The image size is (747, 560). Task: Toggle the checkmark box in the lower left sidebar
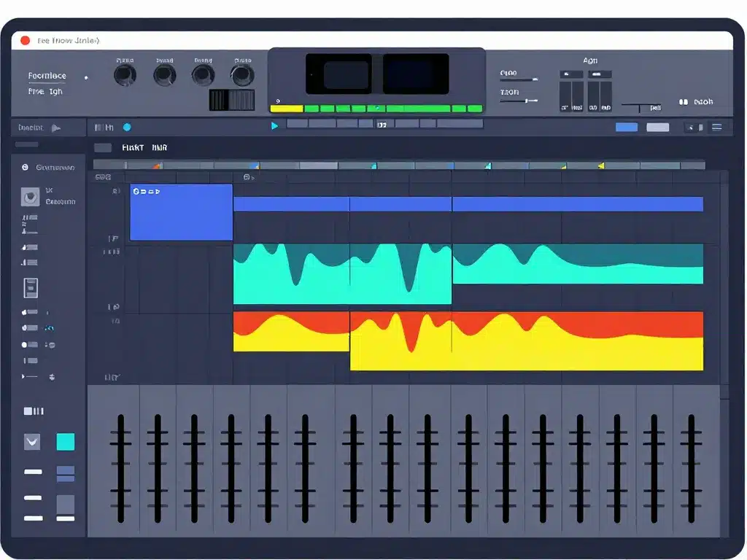point(32,442)
